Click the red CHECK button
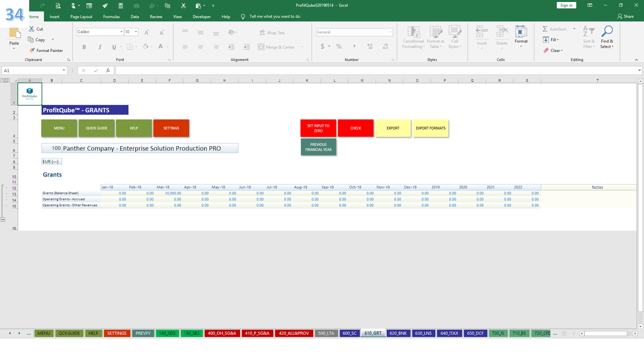The width and height of the screenshot is (644, 362). (x=356, y=128)
